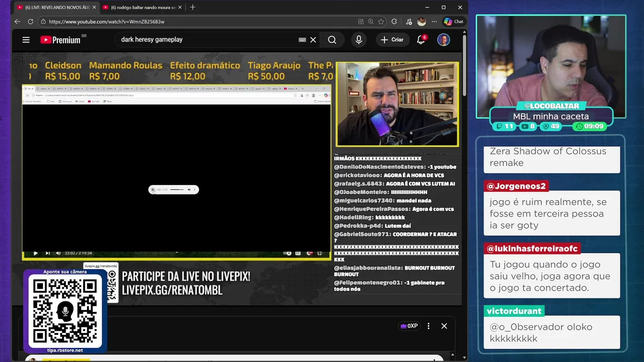Click 'Tiago Araujo R$ 50,00' donation ticker
Screen dimensions: 644x362
(274, 71)
